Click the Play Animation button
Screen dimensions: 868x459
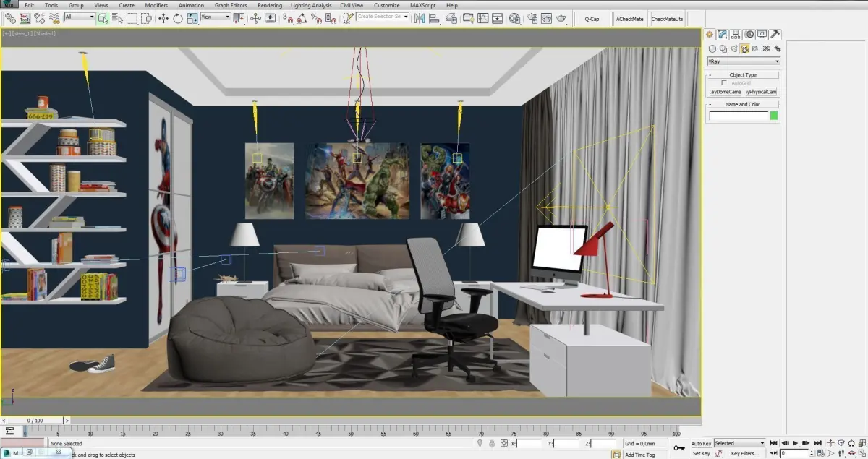point(796,443)
